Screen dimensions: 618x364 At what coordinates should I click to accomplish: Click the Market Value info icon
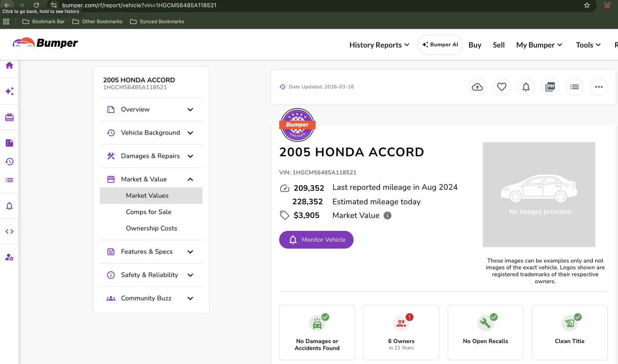[387, 215]
